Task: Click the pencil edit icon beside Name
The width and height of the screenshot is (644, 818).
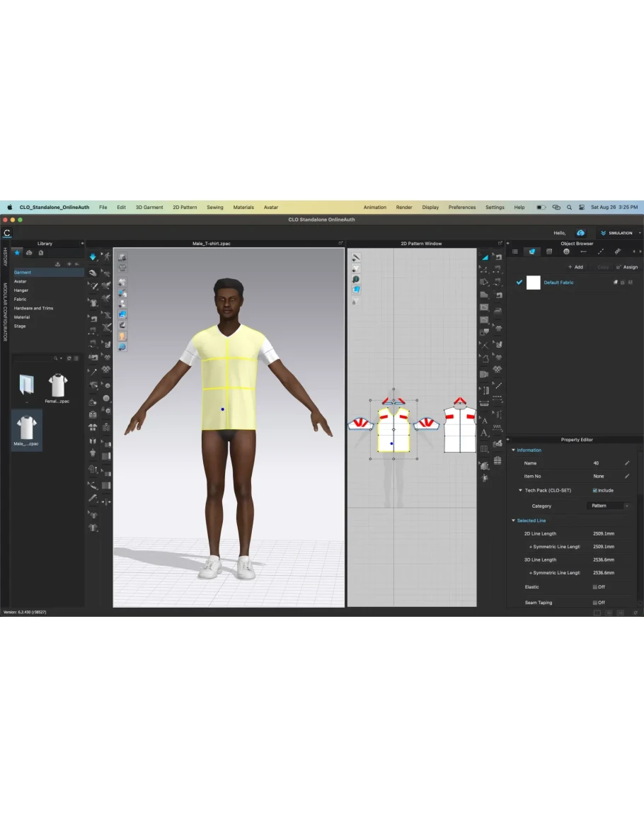Action: tap(626, 463)
